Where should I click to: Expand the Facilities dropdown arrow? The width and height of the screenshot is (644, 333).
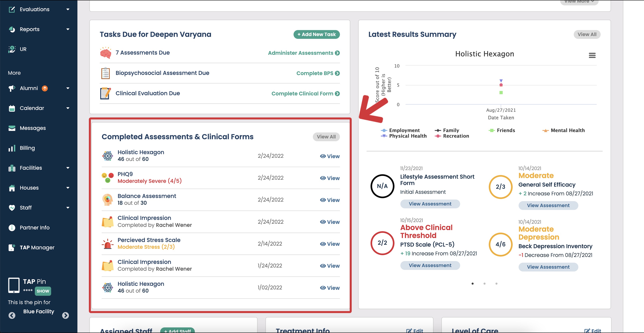[68, 168]
